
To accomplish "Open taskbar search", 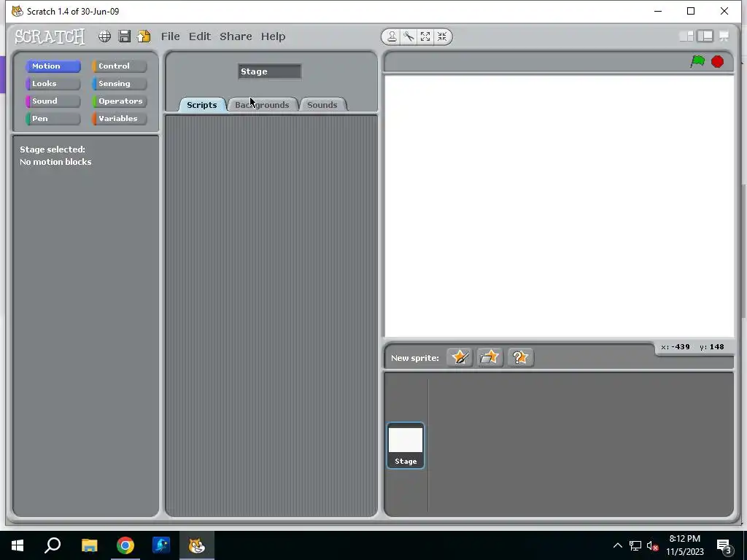I will point(53,545).
